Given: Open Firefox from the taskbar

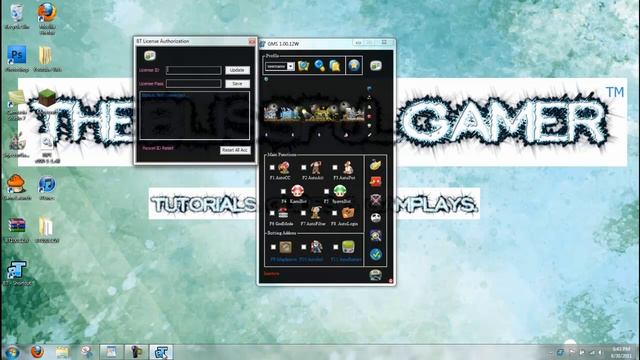Looking at the screenshot, I should [x=37, y=352].
